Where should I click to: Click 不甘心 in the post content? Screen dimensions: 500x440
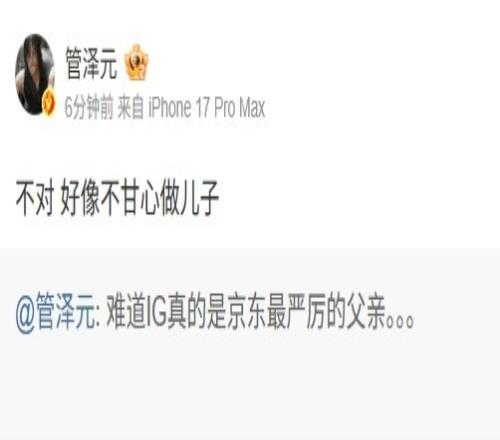[131, 198]
